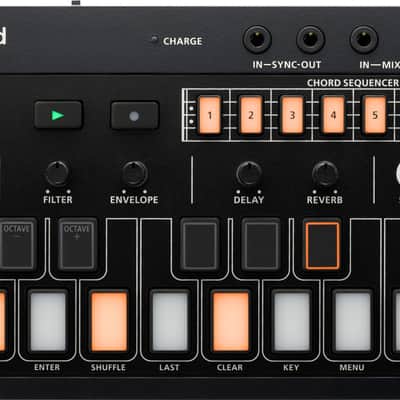Image resolution: width=400 pixels, height=400 pixels.
Task: Click the REVERB label text
Action: pyautogui.click(x=325, y=200)
